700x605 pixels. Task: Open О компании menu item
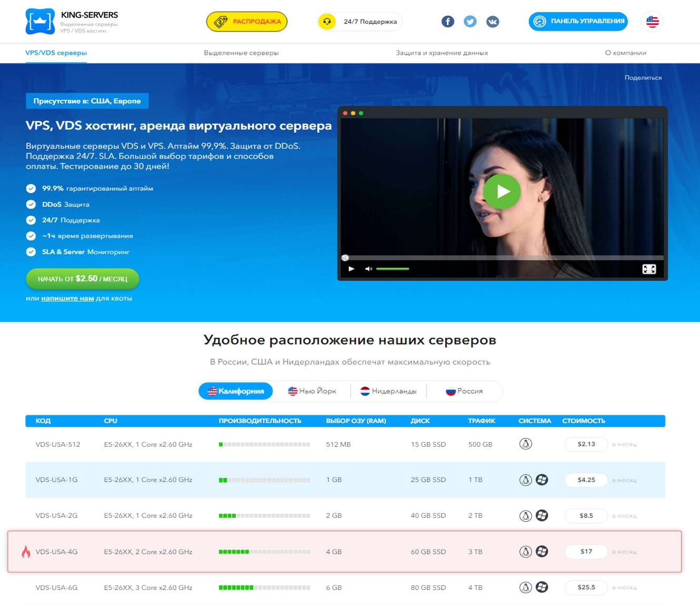pyautogui.click(x=626, y=53)
